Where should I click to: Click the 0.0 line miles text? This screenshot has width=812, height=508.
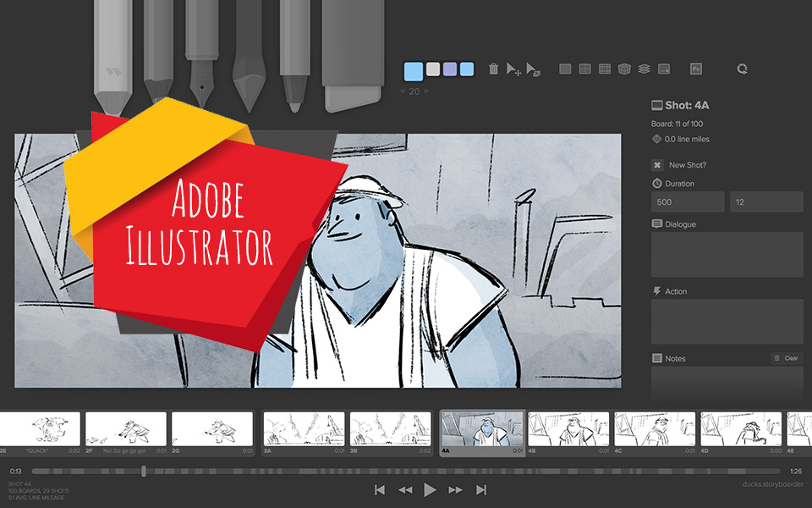point(687,139)
